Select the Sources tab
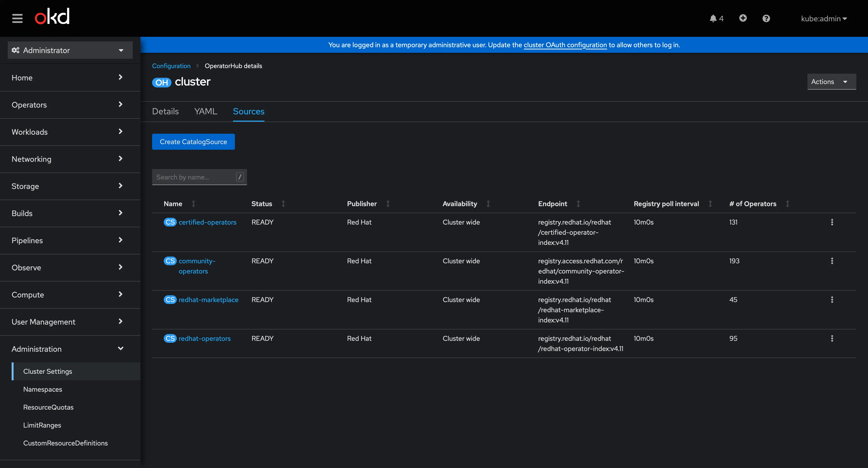 coord(248,111)
